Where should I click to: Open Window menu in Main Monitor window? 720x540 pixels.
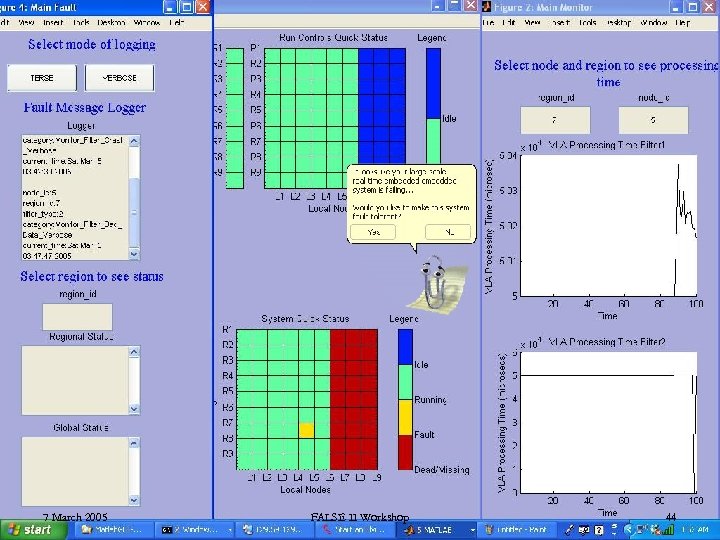654,22
